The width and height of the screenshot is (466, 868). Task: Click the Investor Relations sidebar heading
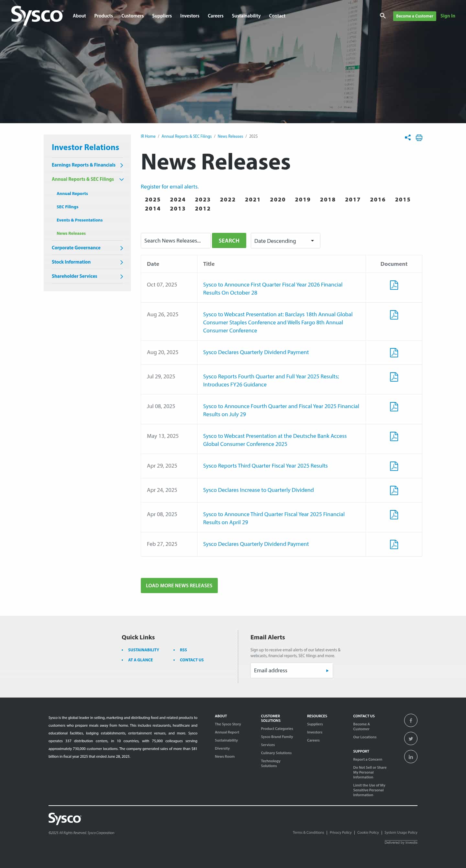[85, 147]
